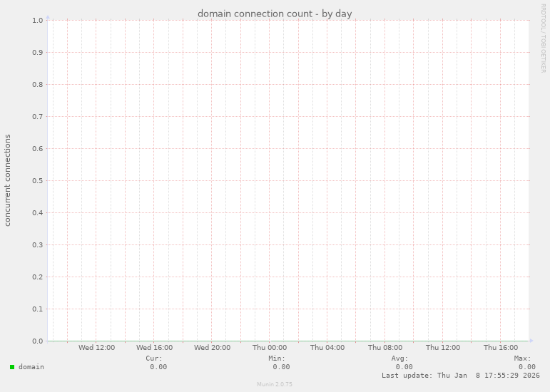Click the 'Max:' column header
550x392 pixels.
pos(523,359)
